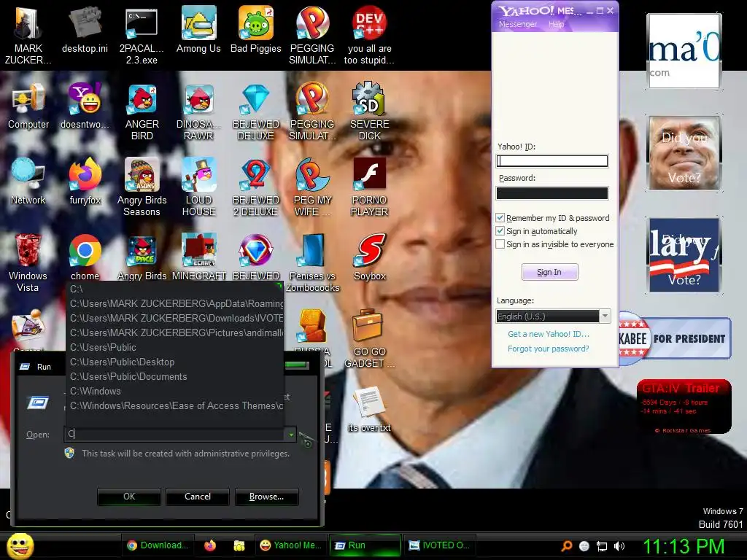Screen dimensions: 747x560
Task: Choose C:\Windows from the autocomplete list
Action: click(x=175, y=391)
